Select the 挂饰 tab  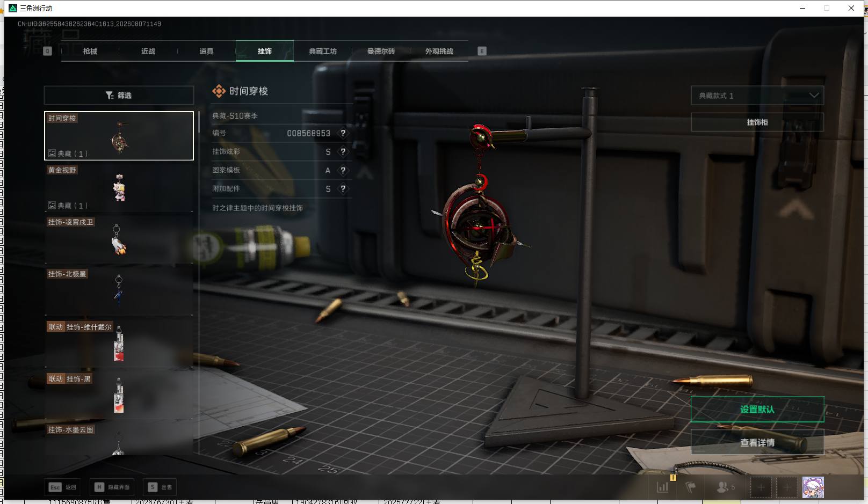pyautogui.click(x=265, y=51)
